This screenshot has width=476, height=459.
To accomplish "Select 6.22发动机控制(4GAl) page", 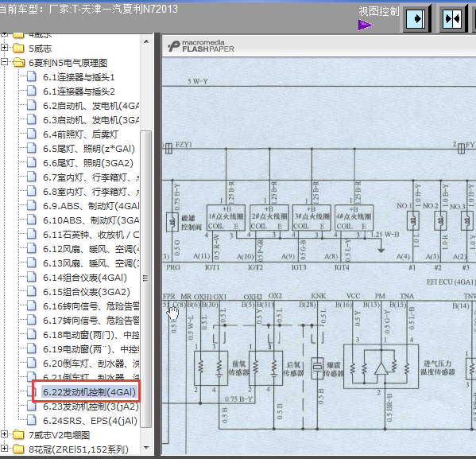I will pos(89,392).
